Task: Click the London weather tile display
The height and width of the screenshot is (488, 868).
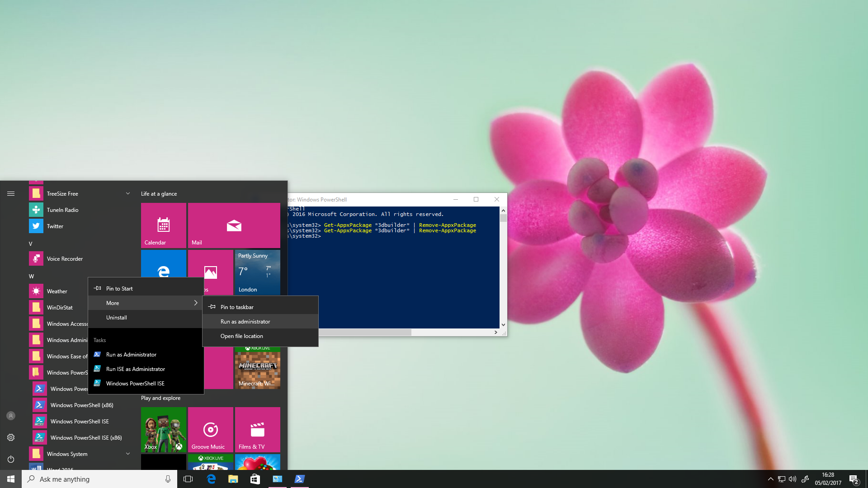Action: point(257,272)
